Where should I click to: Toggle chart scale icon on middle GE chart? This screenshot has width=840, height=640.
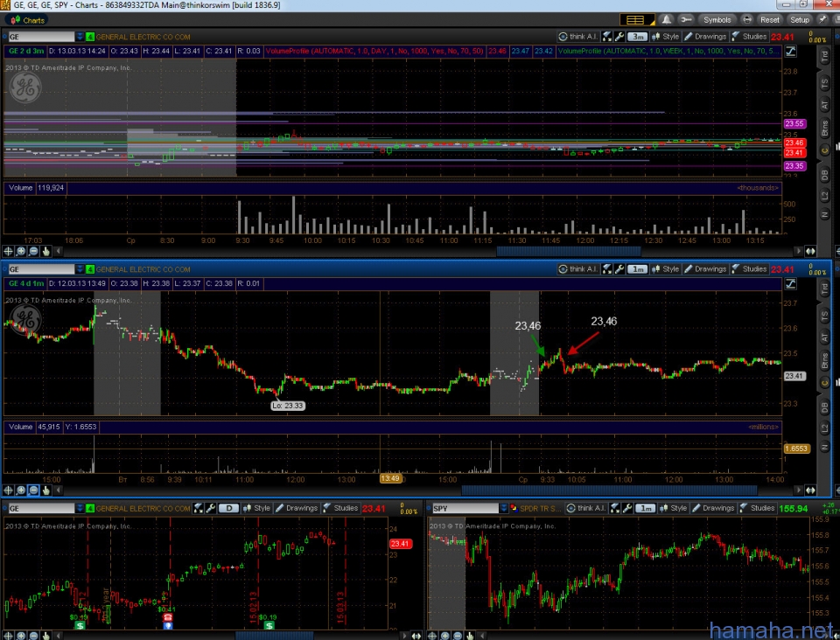click(791, 283)
